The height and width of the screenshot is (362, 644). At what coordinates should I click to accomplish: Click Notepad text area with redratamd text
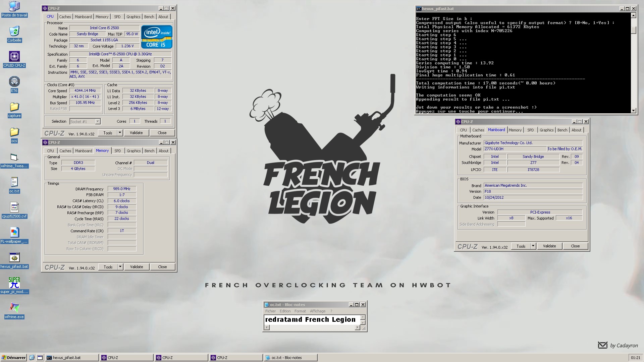(x=312, y=320)
